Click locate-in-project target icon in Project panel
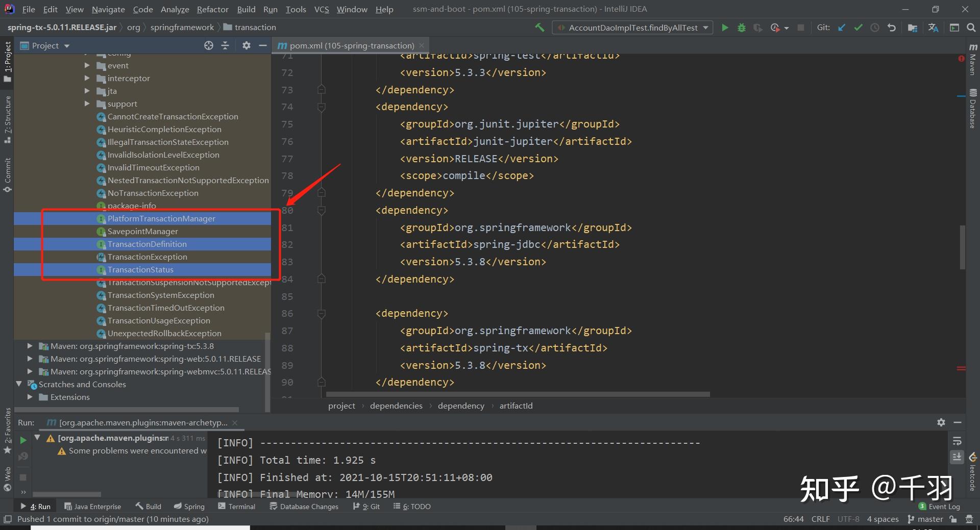 [x=208, y=45]
